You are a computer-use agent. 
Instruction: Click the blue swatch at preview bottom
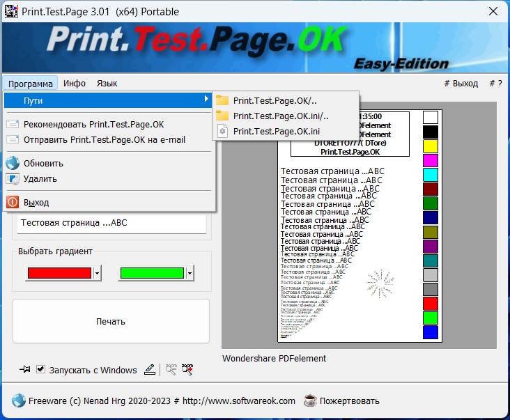(431, 332)
